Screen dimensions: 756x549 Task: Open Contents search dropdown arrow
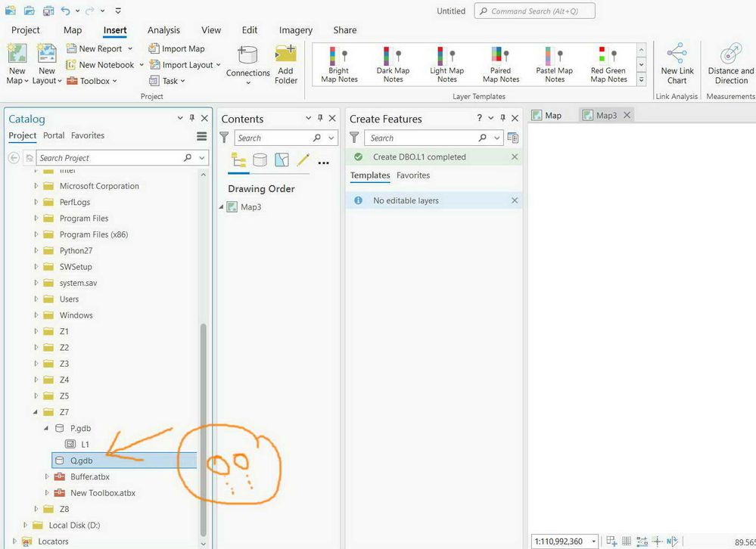pos(331,138)
